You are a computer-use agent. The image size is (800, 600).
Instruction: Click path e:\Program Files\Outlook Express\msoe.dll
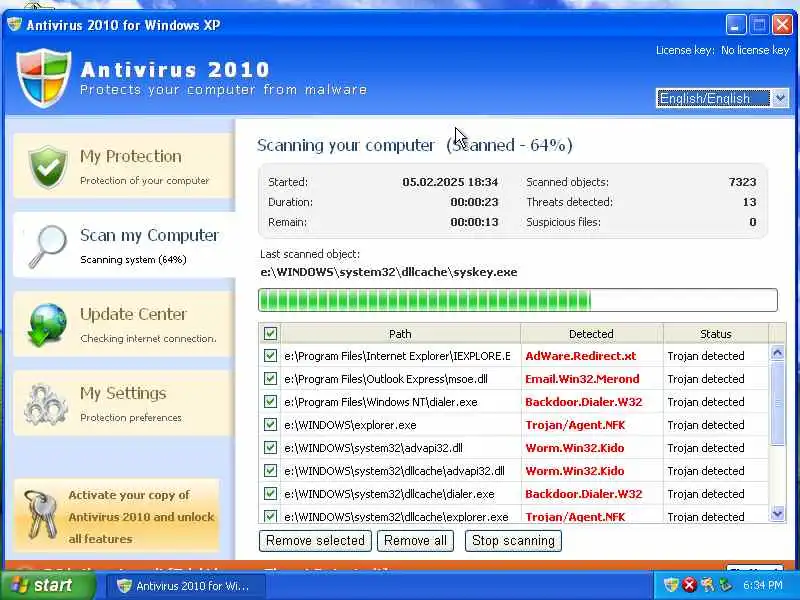pos(386,379)
